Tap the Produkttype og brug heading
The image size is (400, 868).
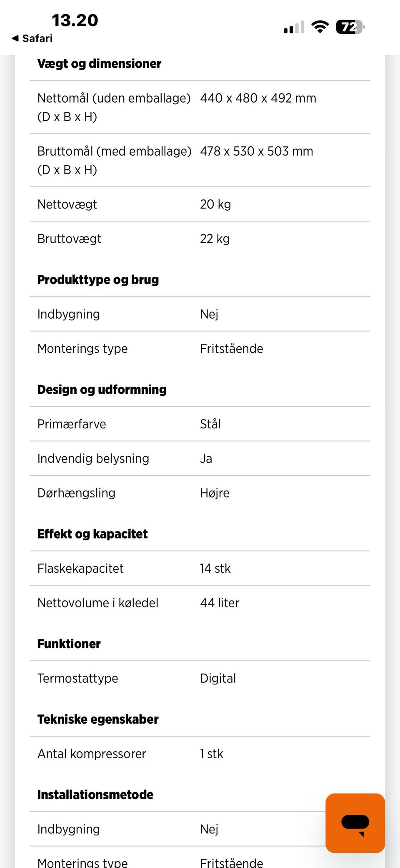pyautogui.click(x=98, y=279)
